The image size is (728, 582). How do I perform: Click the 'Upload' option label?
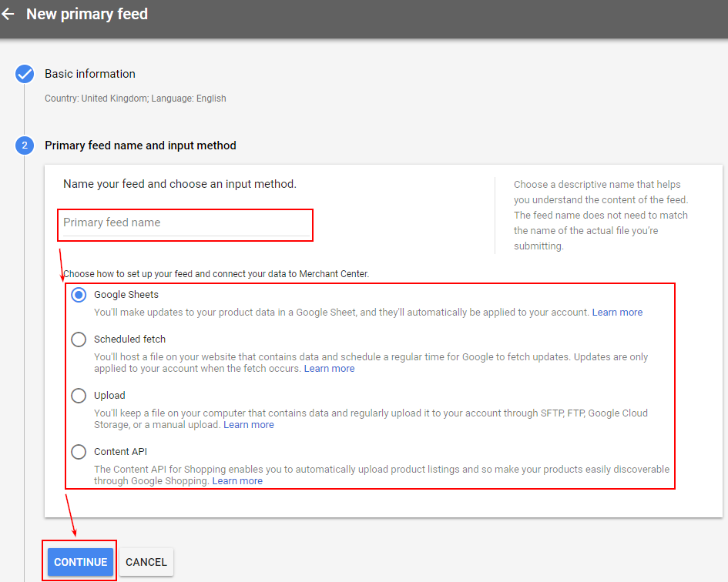pyautogui.click(x=109, y=396)
